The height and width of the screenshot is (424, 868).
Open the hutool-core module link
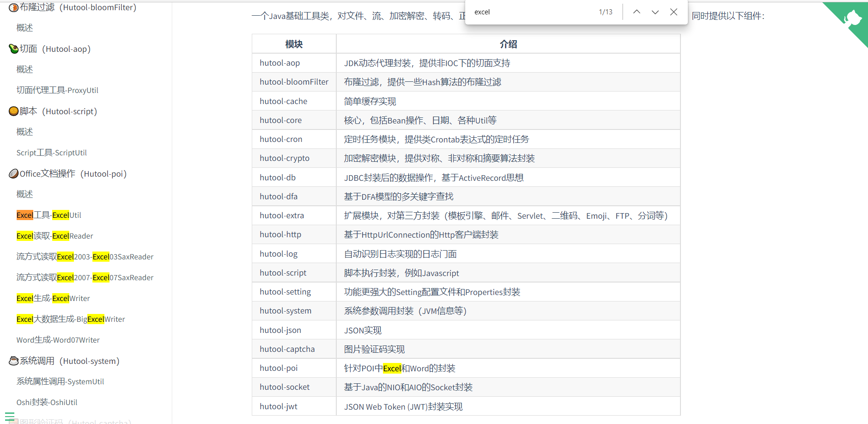coord(280,120)
